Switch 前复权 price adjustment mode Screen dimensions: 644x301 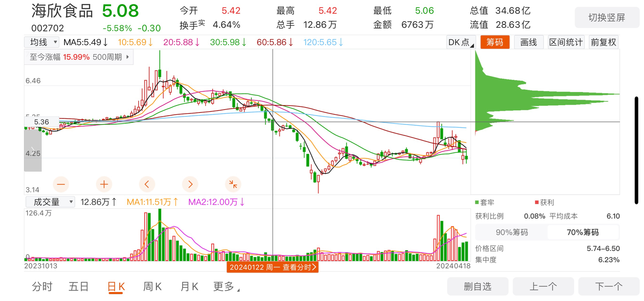pyautogui.click(x=604, y=42)
